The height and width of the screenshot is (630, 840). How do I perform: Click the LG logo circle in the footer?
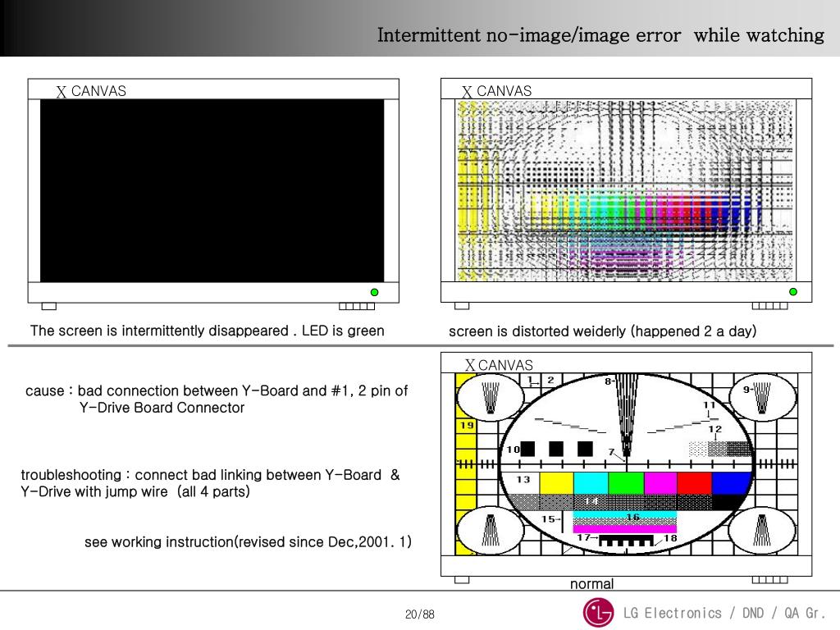pos(598,612)
